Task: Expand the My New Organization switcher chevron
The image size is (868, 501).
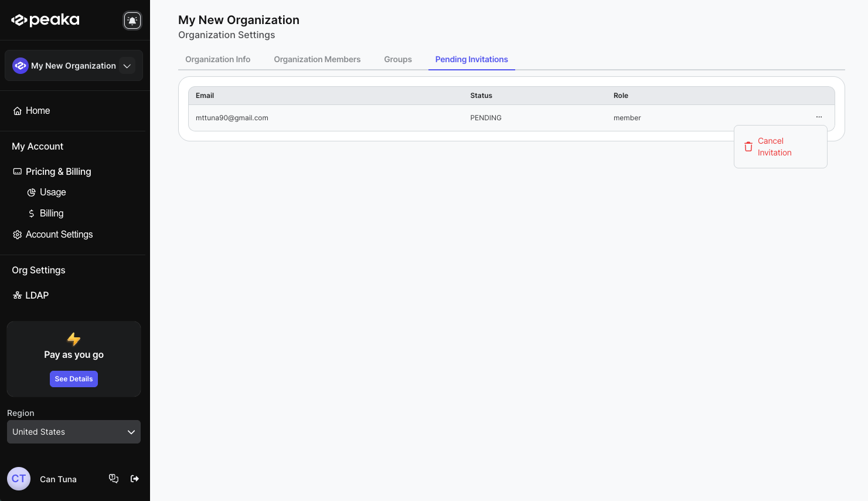Action: 127,66
